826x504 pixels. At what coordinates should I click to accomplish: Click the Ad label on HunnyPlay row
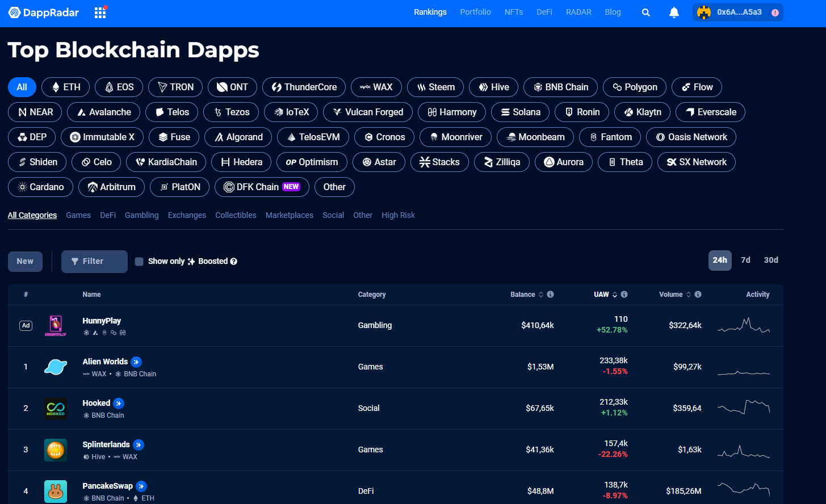pos(26,326)
